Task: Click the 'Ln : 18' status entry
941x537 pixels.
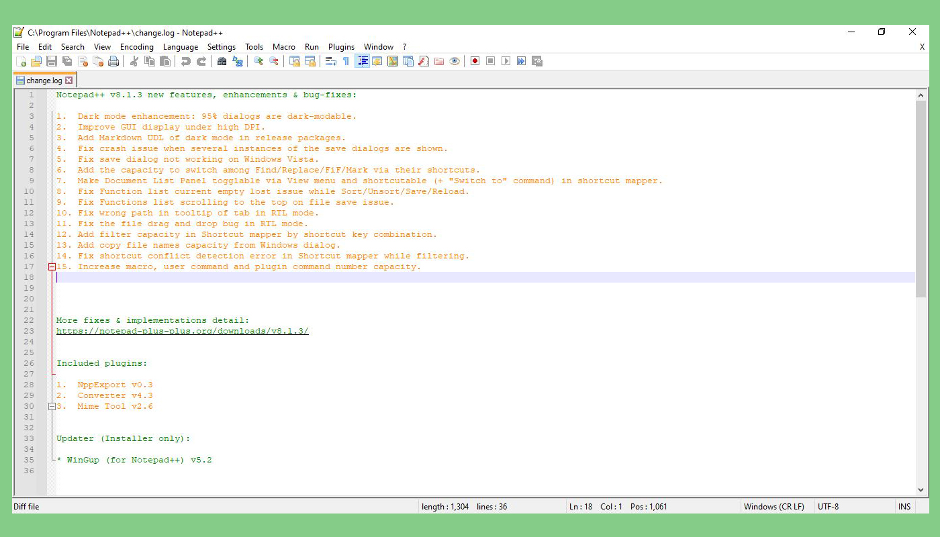Action: (x=580, y=507)
